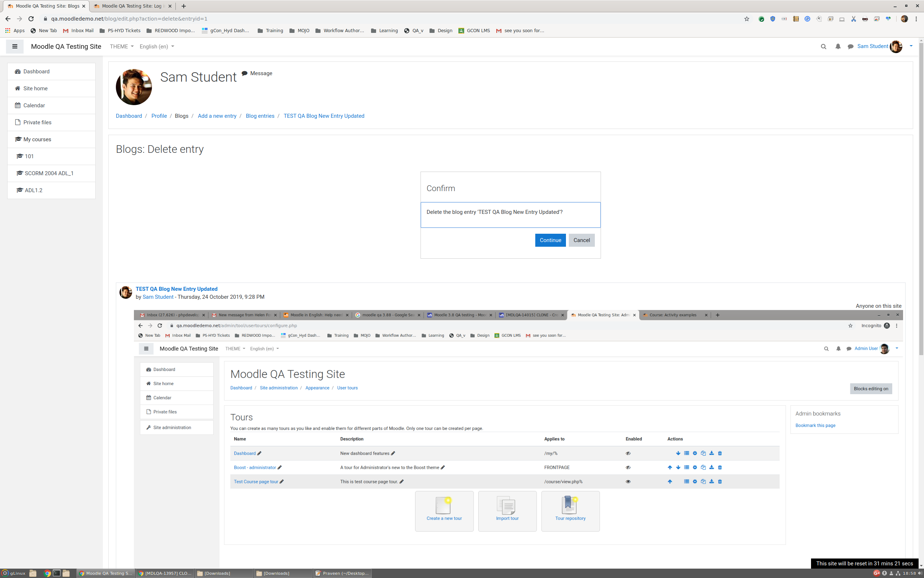Screen dimensions: 924x578
Task: Click the scissors extension icon
Action: [x=853, y=19]
